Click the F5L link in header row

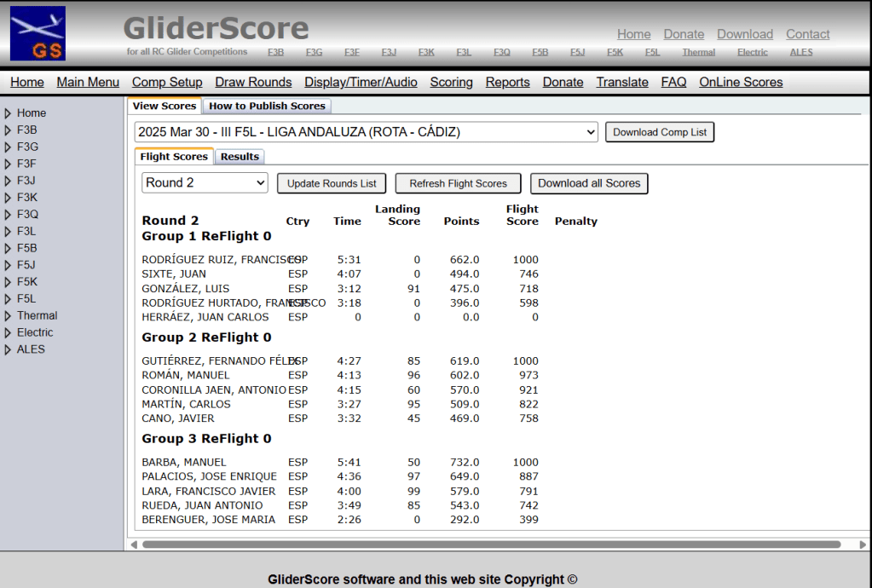(x=652, y=53)
